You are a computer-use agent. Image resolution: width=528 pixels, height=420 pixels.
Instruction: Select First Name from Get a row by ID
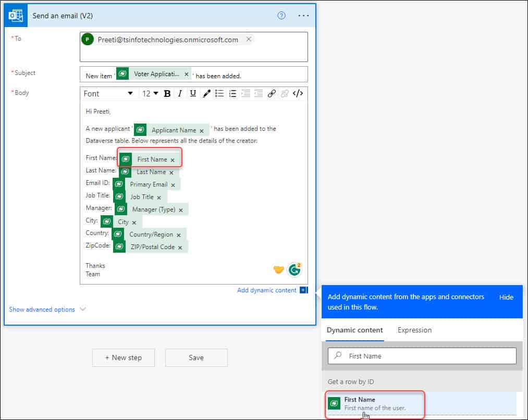tap(422, 403)
